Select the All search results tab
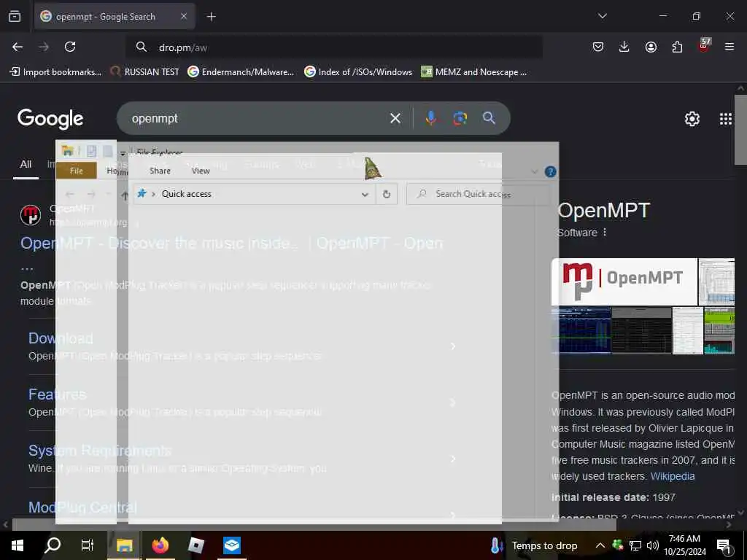Viewport: 747px width, 560px height. pos(26,165)
